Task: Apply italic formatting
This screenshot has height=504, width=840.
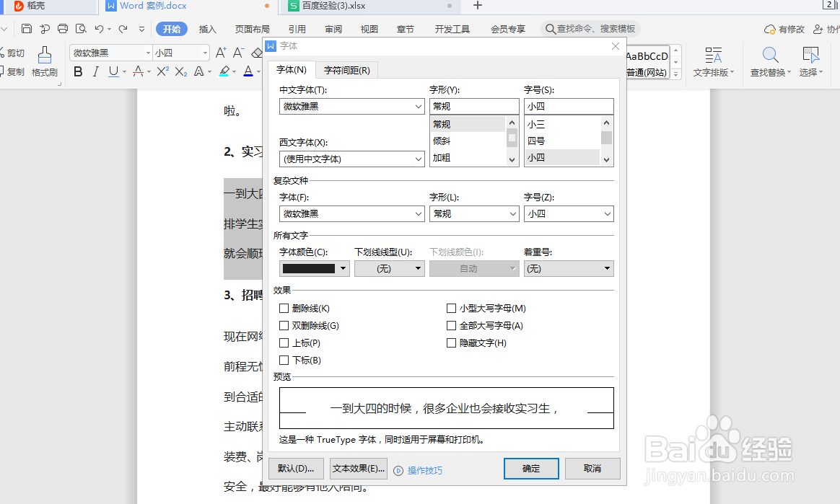Action: pos(97,71)
